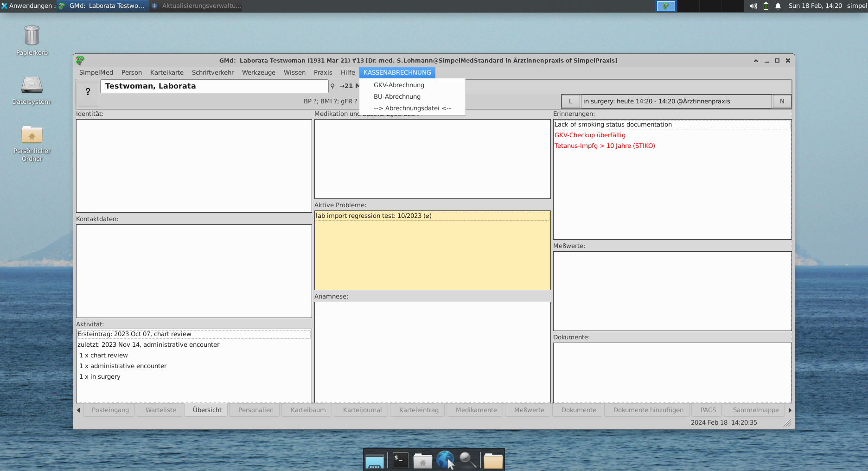
Task: Switch to the Warteliste tab
Action: coord(161,410)
